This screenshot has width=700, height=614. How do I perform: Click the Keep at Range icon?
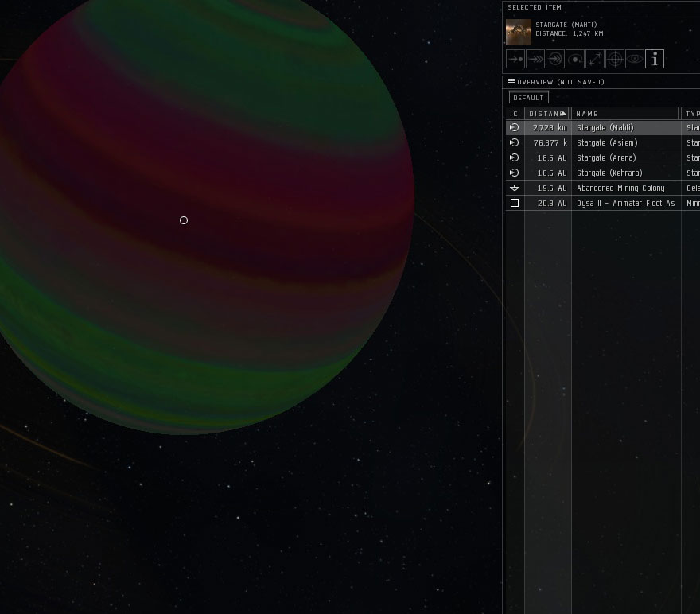595,59
